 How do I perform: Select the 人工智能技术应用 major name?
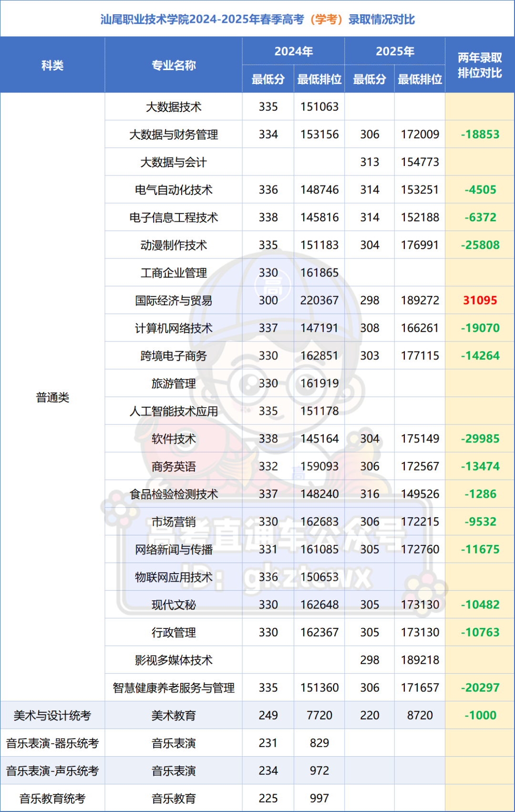[x=174, y=411]
